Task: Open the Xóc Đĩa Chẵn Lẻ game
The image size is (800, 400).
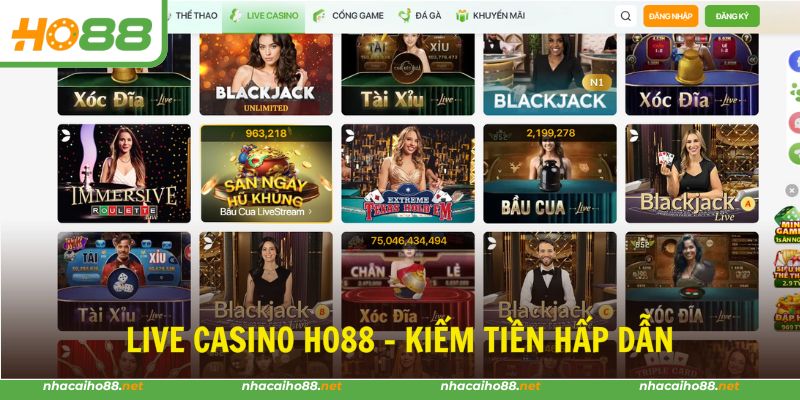Action: coord(408,281)
